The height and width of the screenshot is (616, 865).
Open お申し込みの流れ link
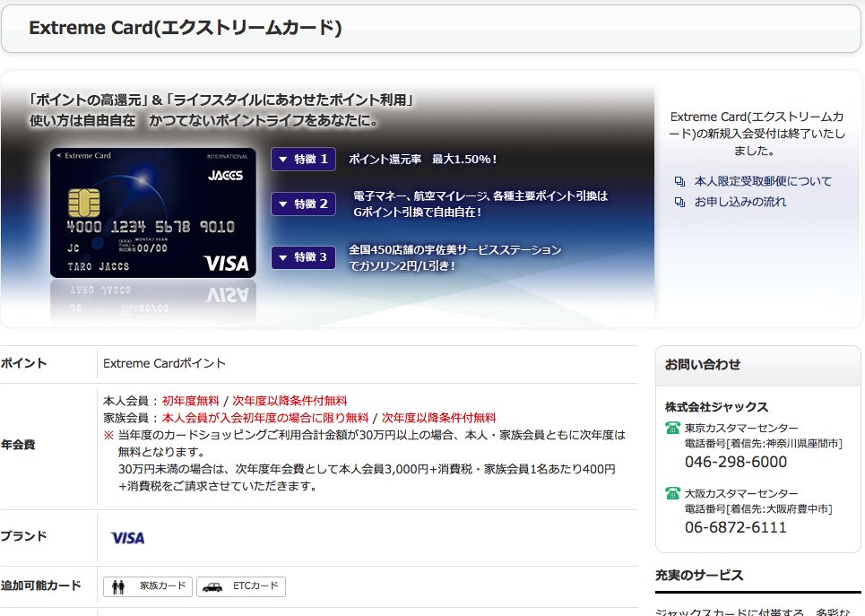(x=740, y=202)
